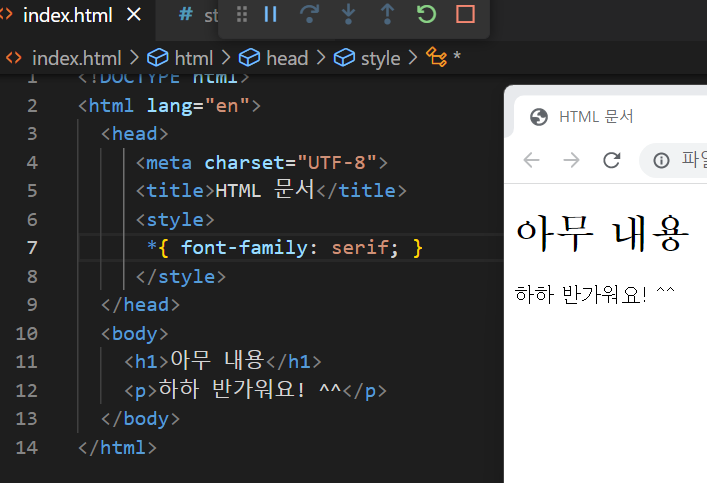Expand the chevron after html breadcrumb
This screenshot has width=707, height=483.
(x=226, y=58)
